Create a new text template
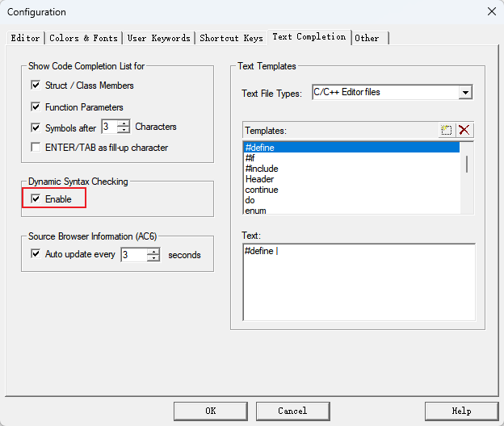Image resolution: width=504 pixels, height=426 pixels. point(447,130)
